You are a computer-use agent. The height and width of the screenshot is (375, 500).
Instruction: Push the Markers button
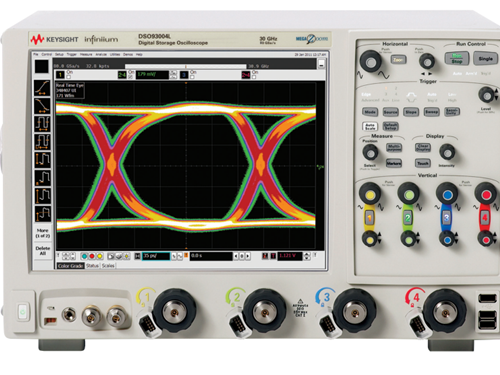(394, 163)
